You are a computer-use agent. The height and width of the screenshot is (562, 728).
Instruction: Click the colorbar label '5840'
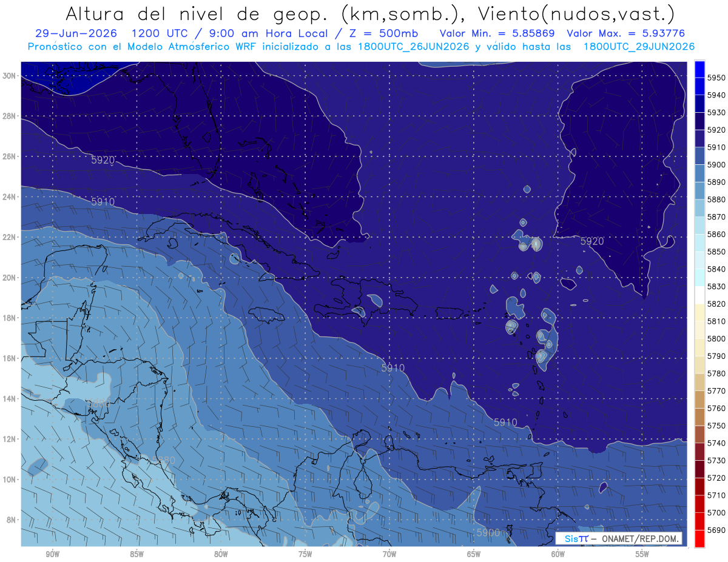tap(716, 269)
